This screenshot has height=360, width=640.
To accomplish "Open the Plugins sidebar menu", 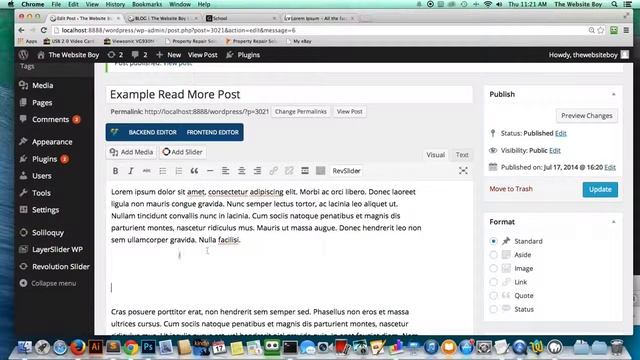I will point(44,159).
